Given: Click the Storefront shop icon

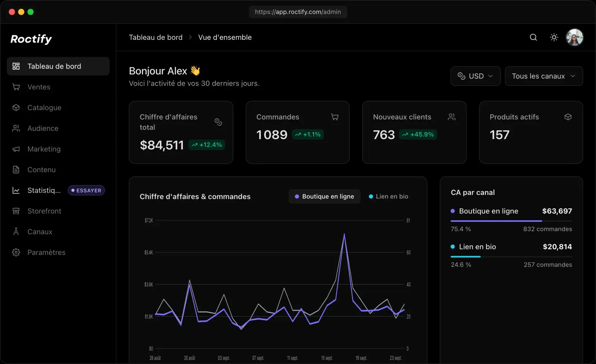Looking at the screenshot, I should (16, 211).
